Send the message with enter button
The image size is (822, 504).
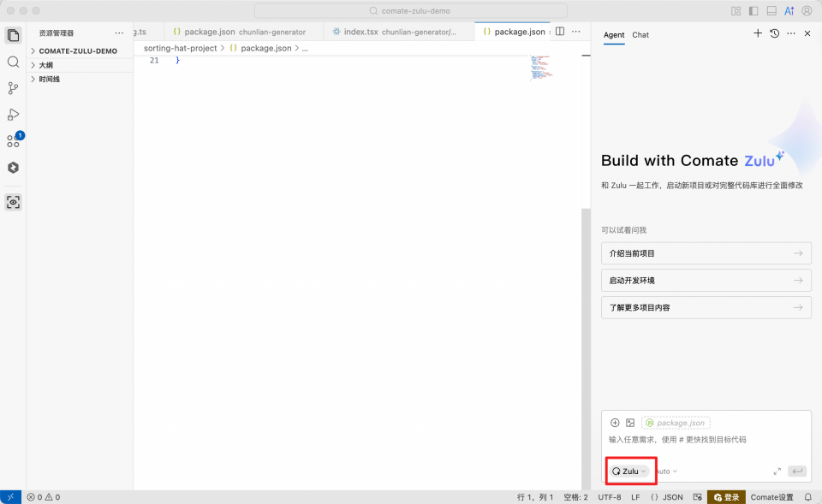(797, 471)
